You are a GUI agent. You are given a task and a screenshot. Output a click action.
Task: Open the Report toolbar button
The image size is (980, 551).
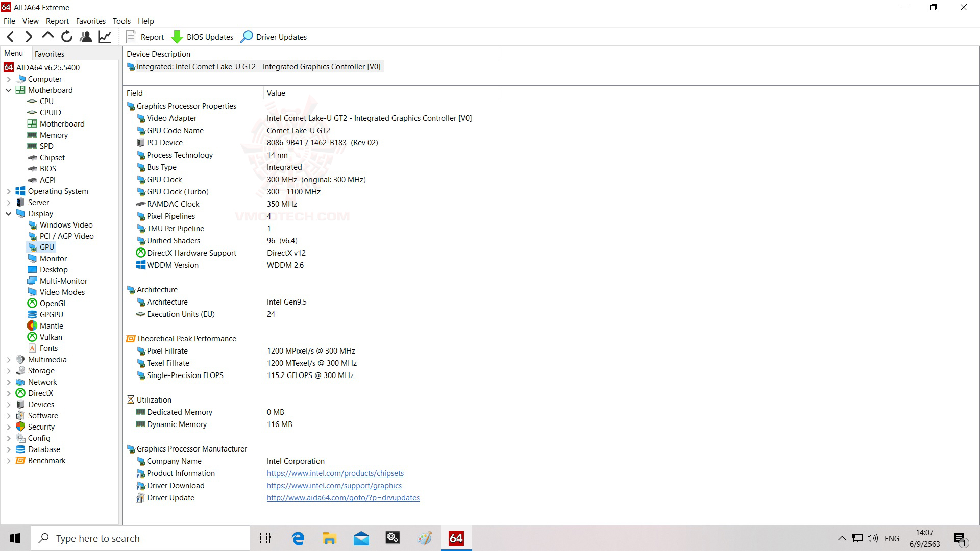(145, 37)
